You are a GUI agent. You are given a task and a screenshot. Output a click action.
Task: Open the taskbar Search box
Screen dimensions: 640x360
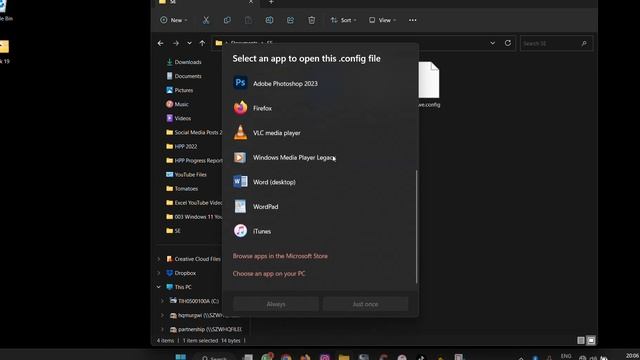click(214, 357)
